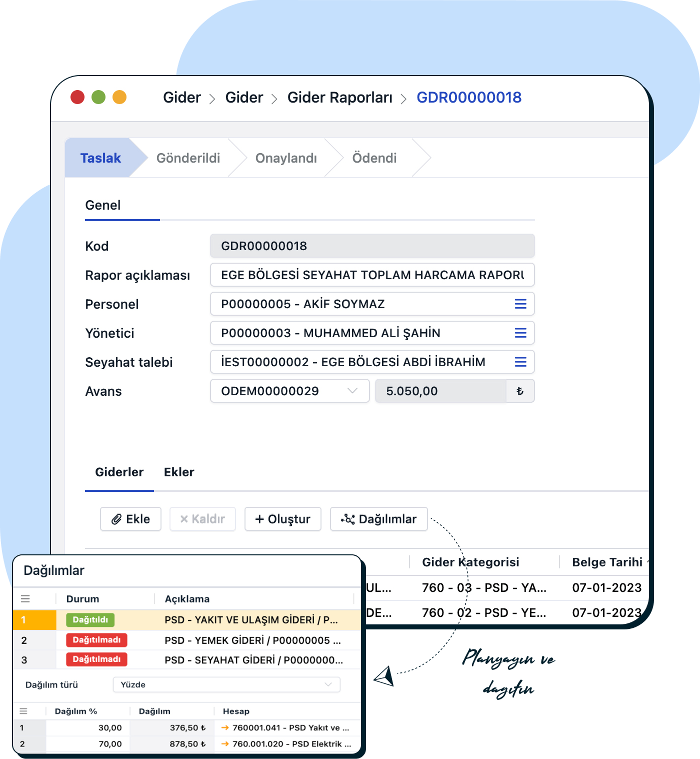Screen dimensions: 700x759
Task: Click hamburger icon beside Dağılım % column
Action: (23, 711)
